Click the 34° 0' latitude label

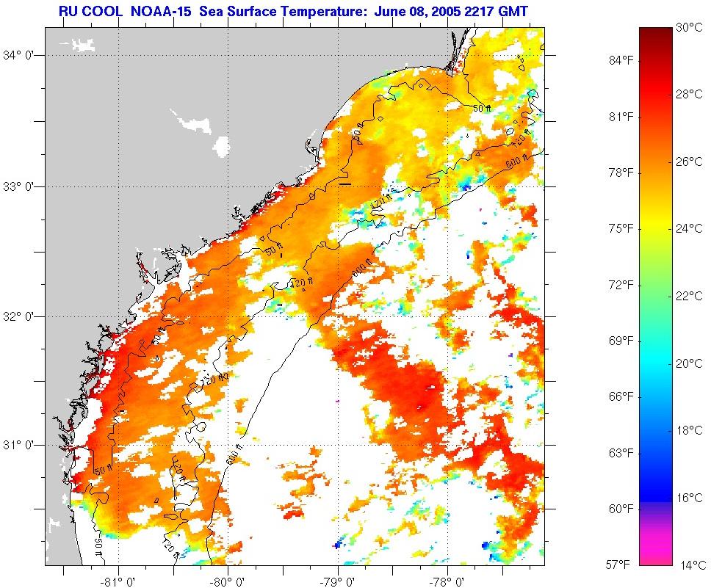(20, 55)
